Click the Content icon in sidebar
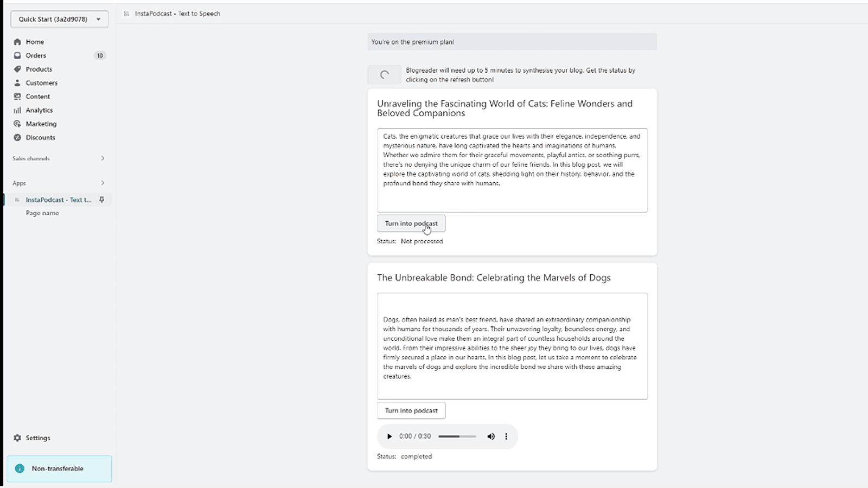The height and width of the screenshot is (488, 868). click(17, 97)
